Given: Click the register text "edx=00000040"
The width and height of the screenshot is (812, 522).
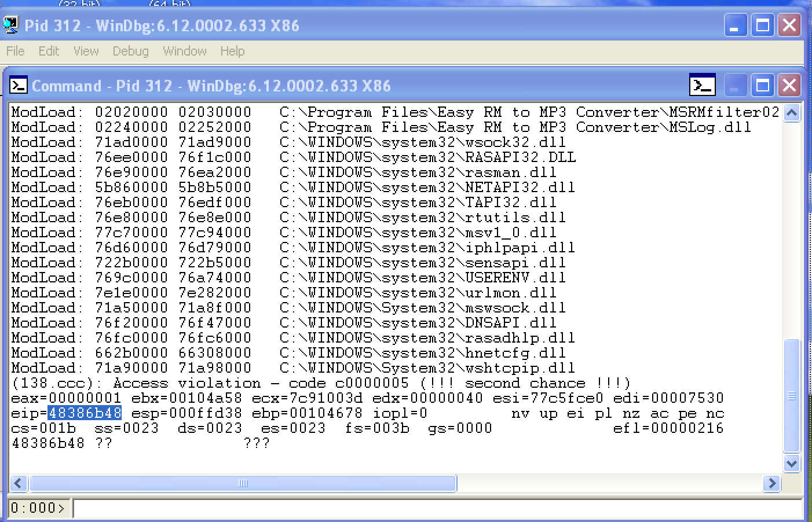Looking at the screenshot, I should click(x=427, y=398).
